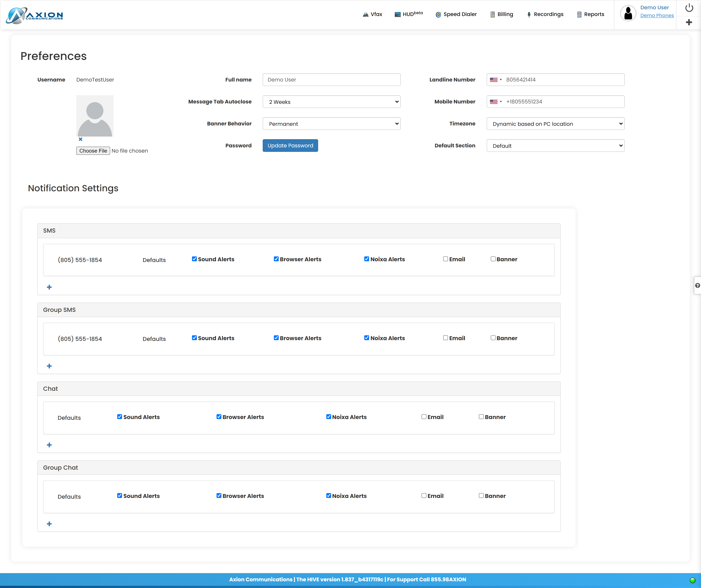Uncheck Group Chat Sound Alerts checkbox
The height and width of the screenshot is (588, 701).
(119, 496)
